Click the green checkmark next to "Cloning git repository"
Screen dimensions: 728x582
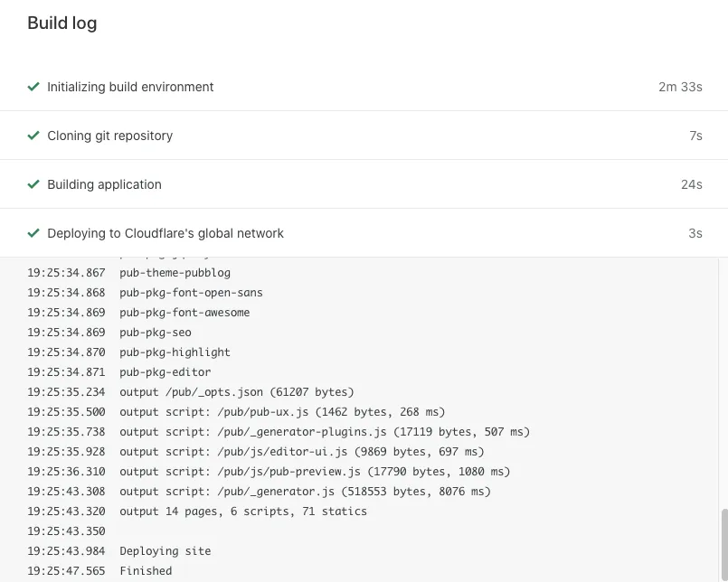coord(33,135)
